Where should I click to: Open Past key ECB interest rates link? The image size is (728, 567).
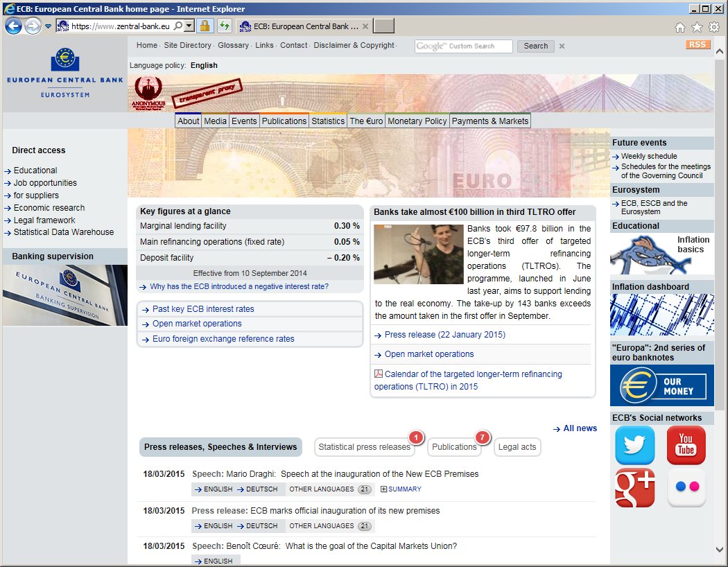[203, 309]
